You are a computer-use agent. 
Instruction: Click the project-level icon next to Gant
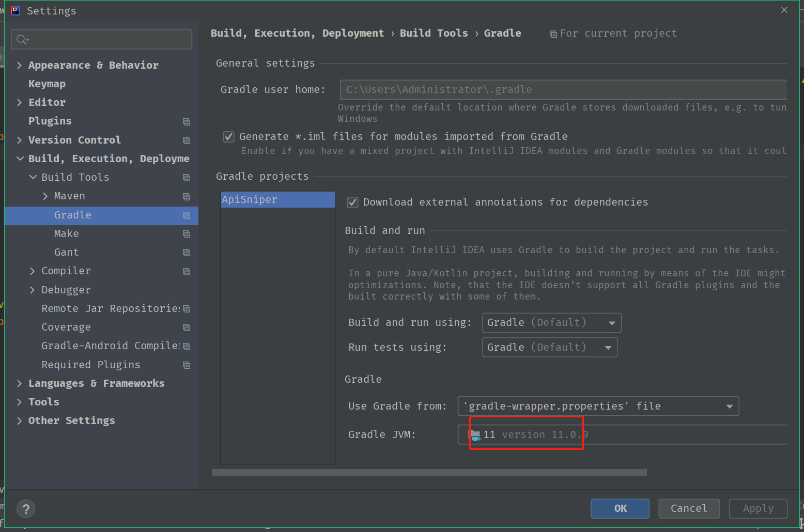(187, 253)
